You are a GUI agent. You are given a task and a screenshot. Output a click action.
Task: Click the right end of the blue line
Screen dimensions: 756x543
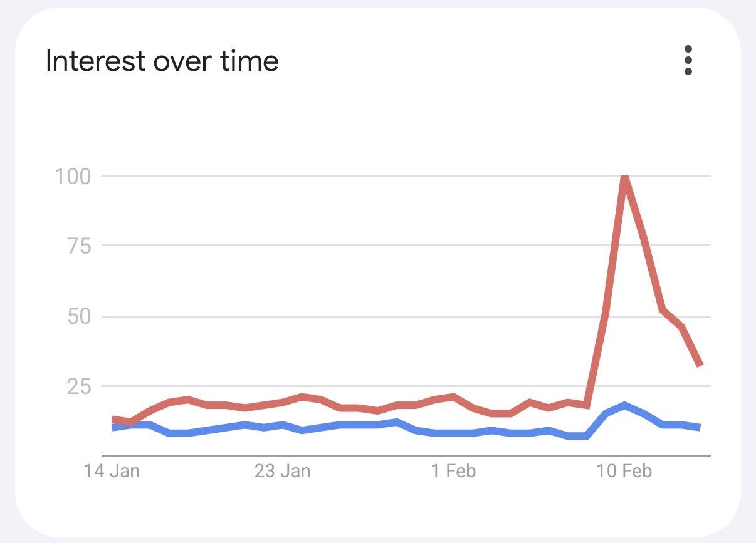(699, 427)
